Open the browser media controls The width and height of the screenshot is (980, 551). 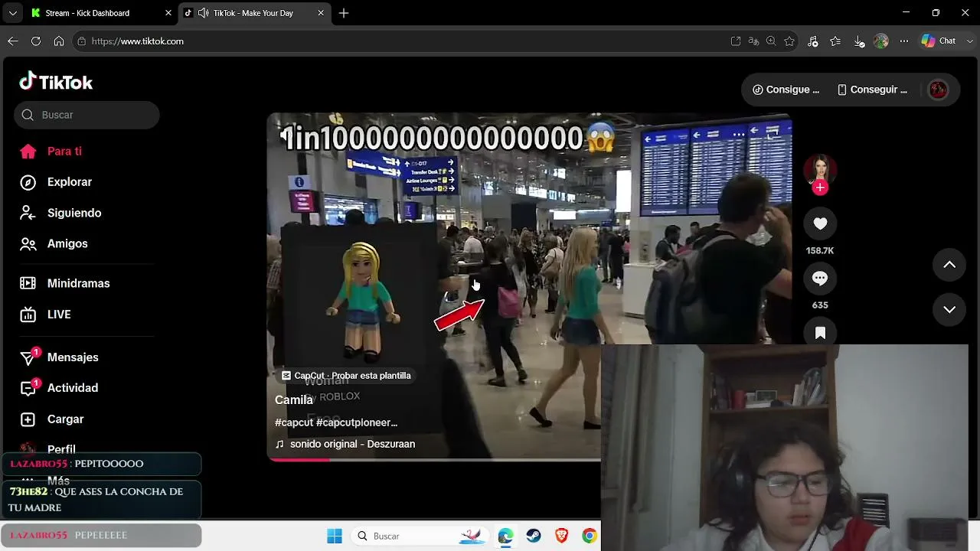[x=813, y=41]
